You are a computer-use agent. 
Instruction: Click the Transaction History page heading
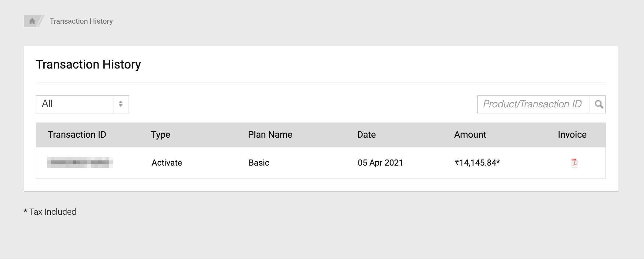point(88,65)
